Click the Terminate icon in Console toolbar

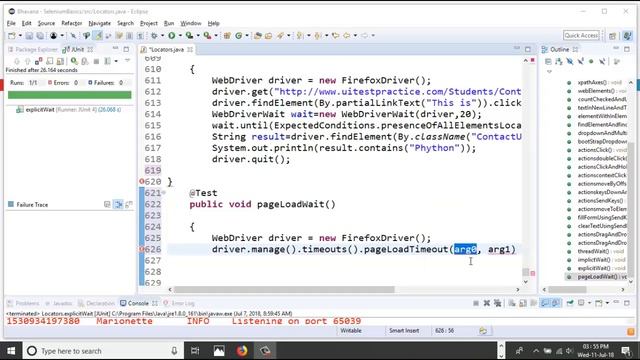(476, 303)
